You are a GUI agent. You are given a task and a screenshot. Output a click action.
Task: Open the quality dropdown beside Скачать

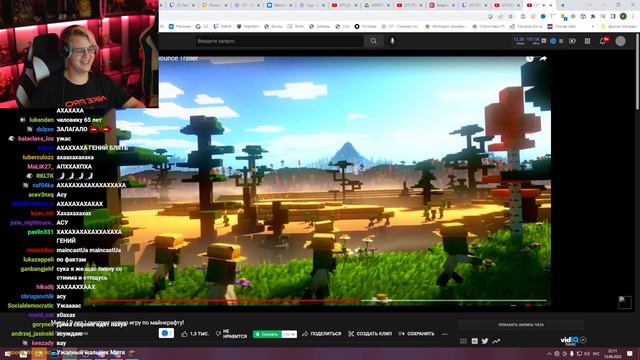(289, 334)
